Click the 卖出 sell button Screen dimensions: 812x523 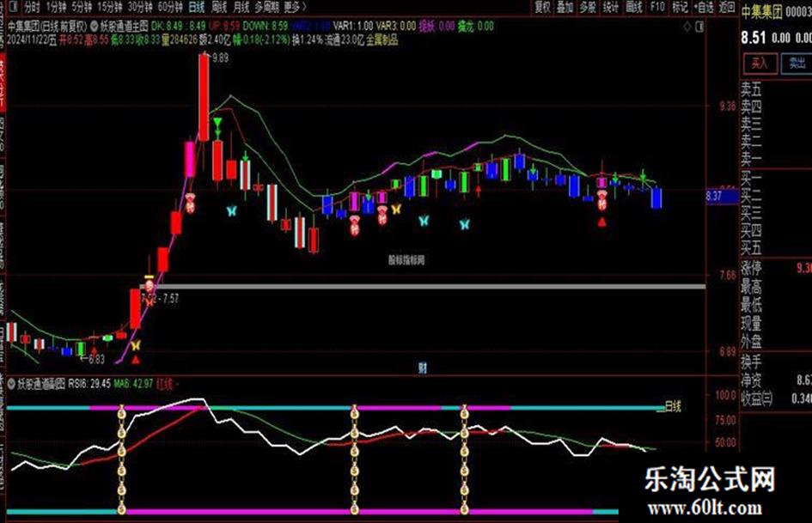[x=797, y=64]
